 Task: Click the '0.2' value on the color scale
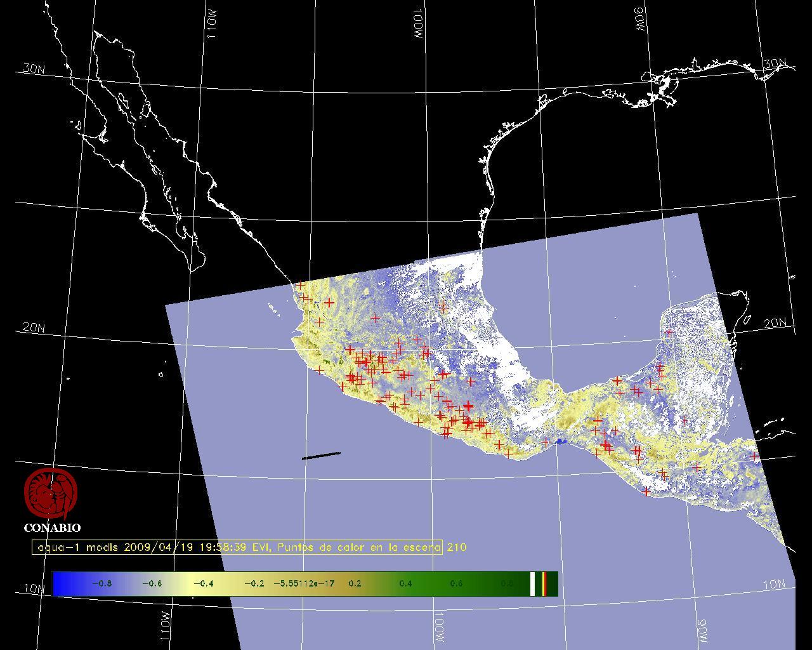click(x=355, y=583)
